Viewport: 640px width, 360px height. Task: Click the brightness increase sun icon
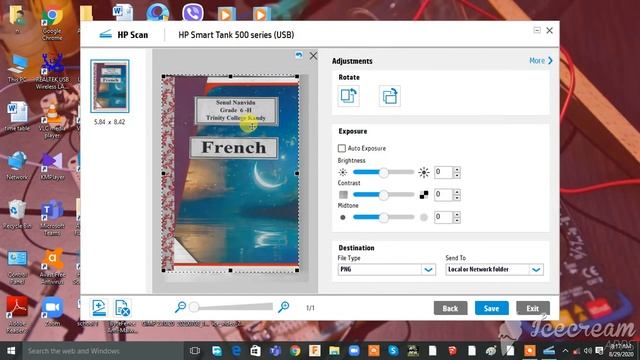tap(424, 172)
